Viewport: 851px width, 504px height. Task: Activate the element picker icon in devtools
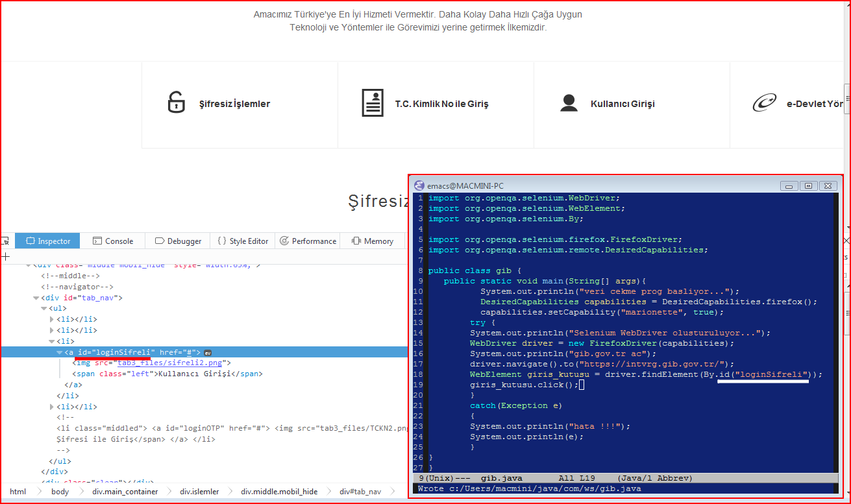click(5, 241)
